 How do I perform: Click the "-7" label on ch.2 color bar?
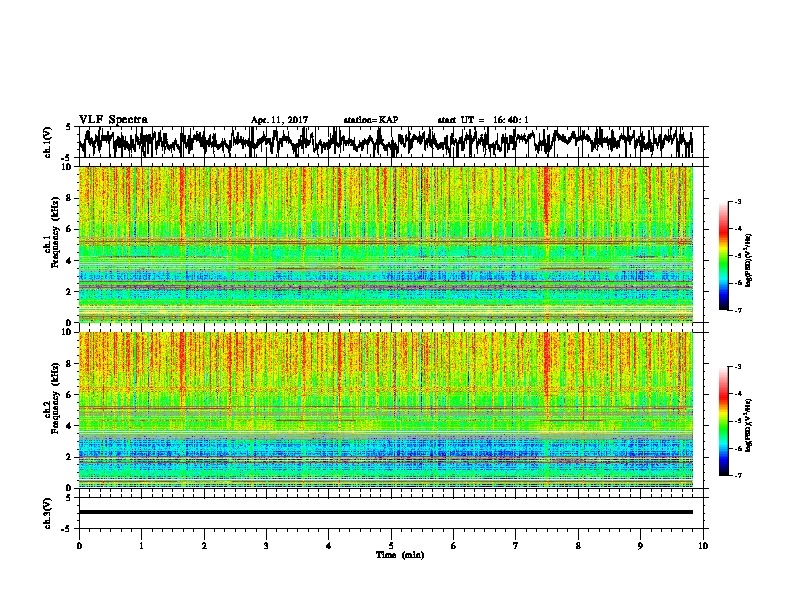point(738,475)
